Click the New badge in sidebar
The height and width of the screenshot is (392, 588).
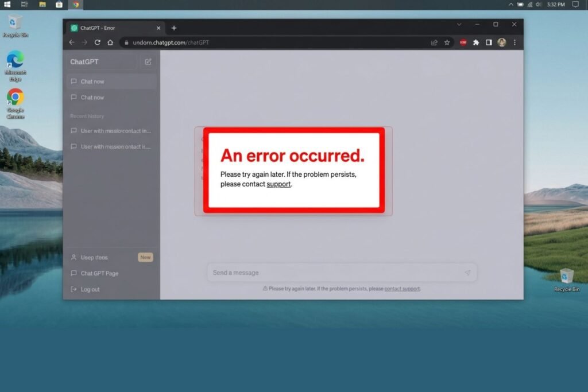click(145, 257)
